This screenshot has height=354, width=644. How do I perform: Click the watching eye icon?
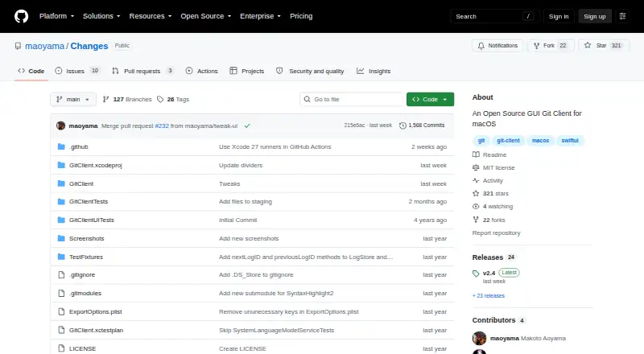point(476,207)
